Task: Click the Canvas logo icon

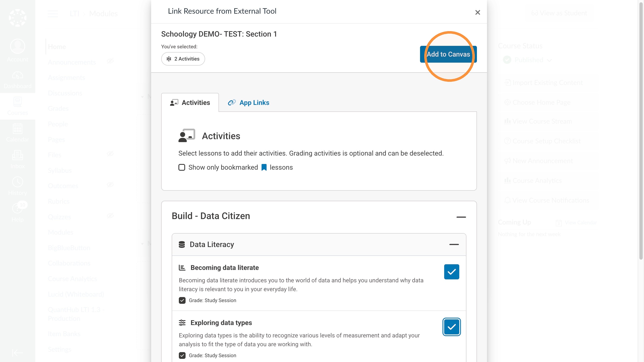Action: coord(17,18)
